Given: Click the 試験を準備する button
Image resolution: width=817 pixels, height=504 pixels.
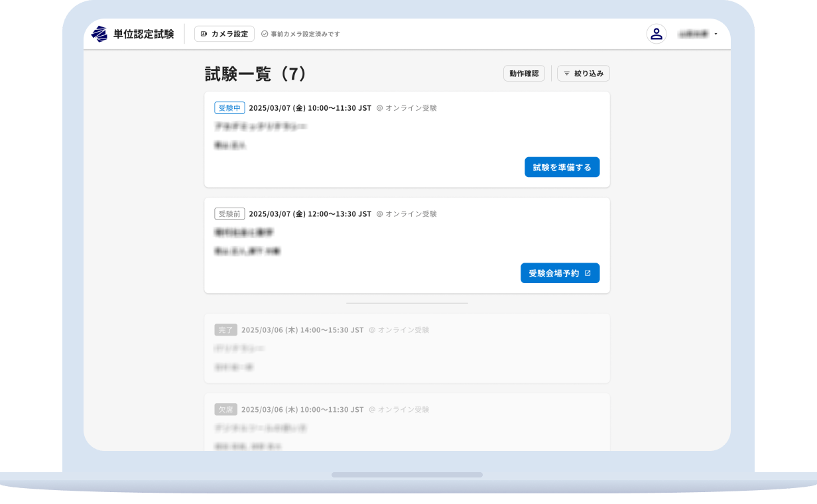Looking at the screenshot, I should (x=562, y=166).
